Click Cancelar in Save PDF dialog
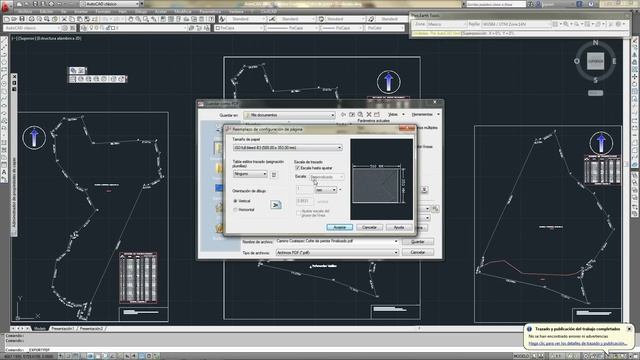 point(418,252)
